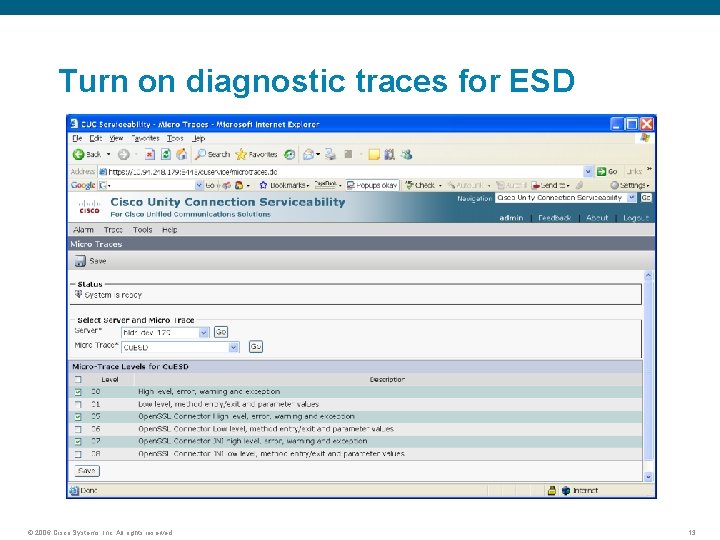Viewport: 720px width, 540px height.
Task: Click the Home icon in browser toolbar
Action: click(x=181, y=155)
